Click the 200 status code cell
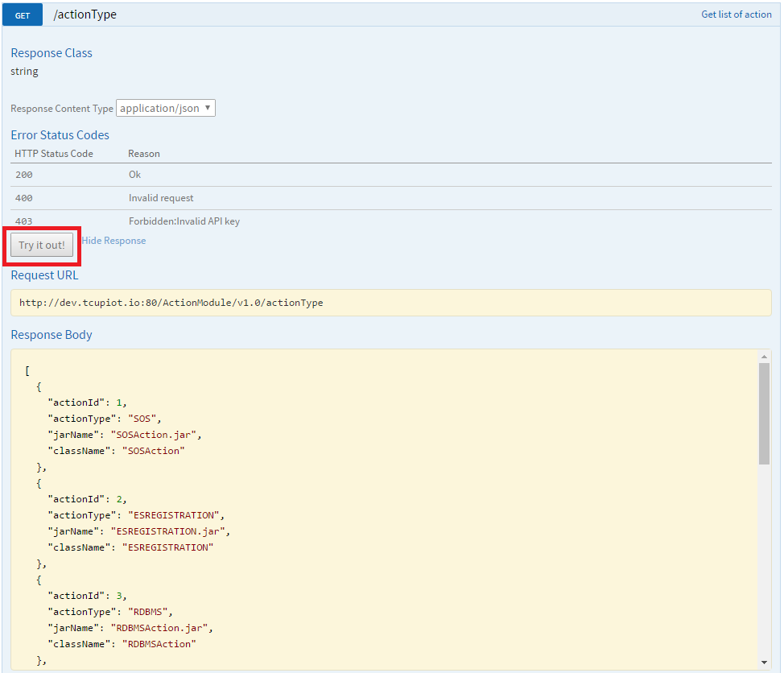This screenshot has height=673, width=784. pos(24,175)
